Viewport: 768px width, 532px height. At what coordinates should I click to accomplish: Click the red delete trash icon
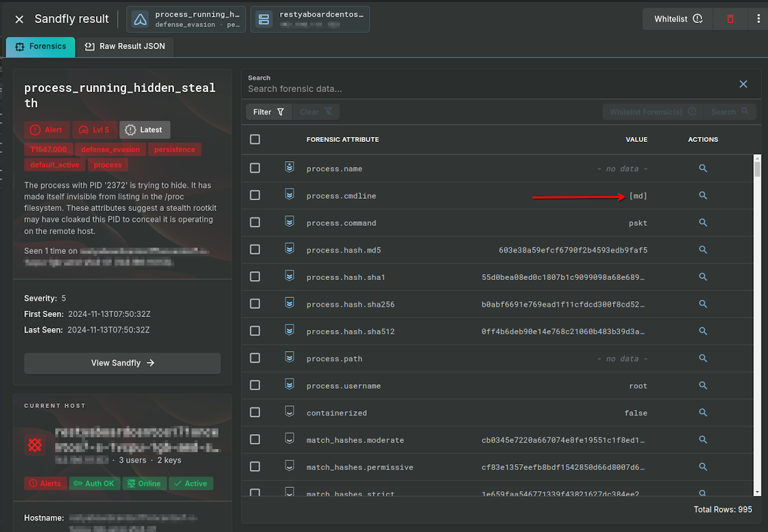click(x=730, y=19)
